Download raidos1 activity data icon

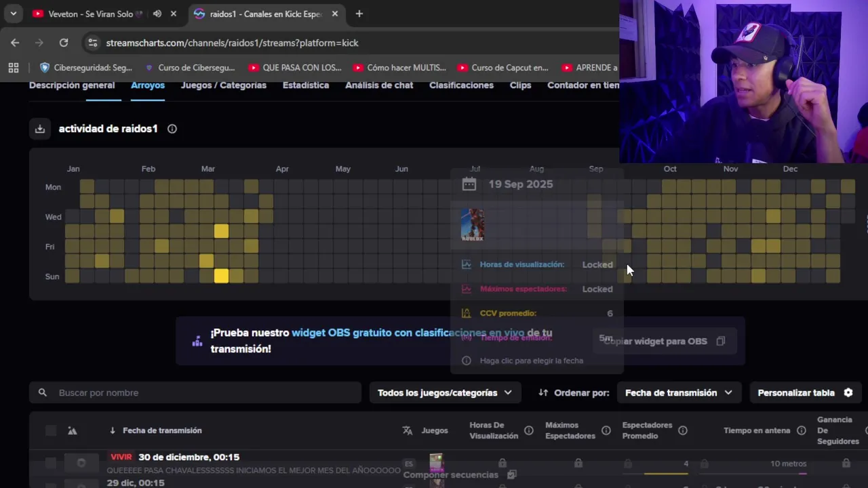click(x=40, y=129)
